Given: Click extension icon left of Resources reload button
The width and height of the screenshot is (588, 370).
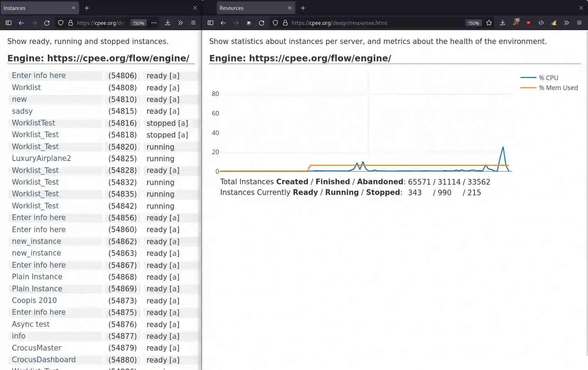Looking at the screenshot, I should [x=249, y=23].
